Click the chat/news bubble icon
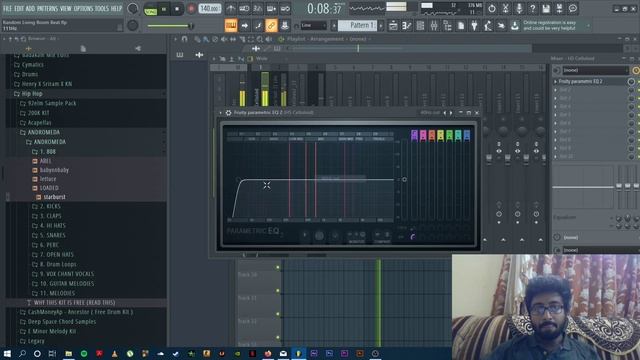Image resolution: width=640 pixels, height=360 pixels. pos(573,9)
